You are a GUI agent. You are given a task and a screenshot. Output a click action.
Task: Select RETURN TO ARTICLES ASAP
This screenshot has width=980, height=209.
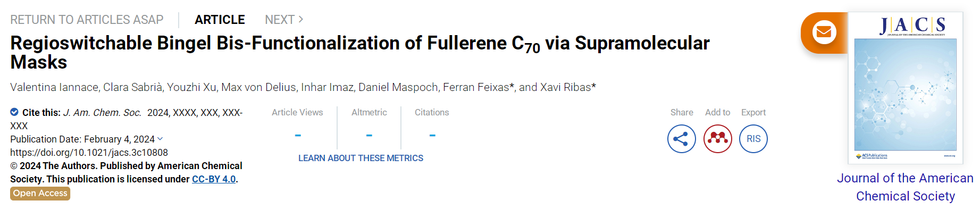tap(87, 20)
